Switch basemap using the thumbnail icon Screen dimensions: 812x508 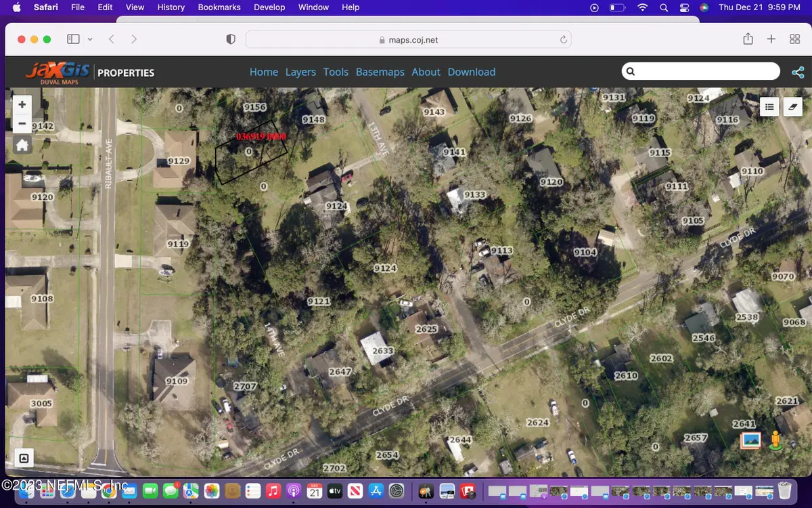[x=750, y=441]
